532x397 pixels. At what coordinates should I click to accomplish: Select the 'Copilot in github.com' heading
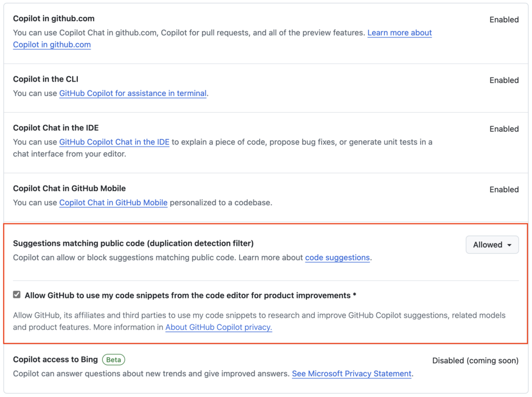pyautogui.click(x=54, y=19)
